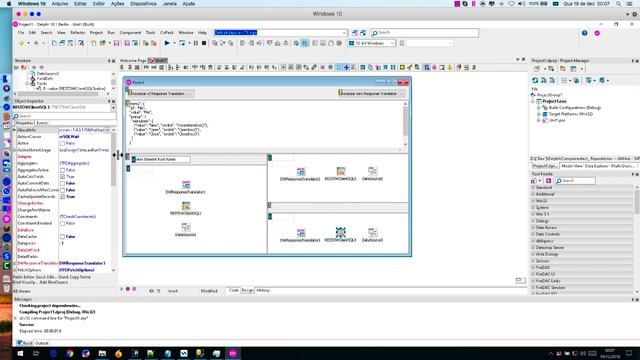Open Chrome from the Windows taskbar

pos(70,353)
